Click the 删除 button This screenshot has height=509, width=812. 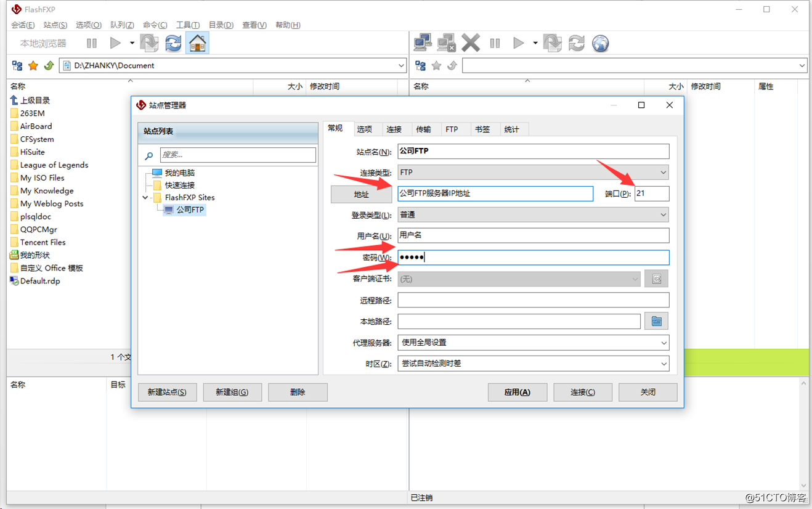[298, 392]
